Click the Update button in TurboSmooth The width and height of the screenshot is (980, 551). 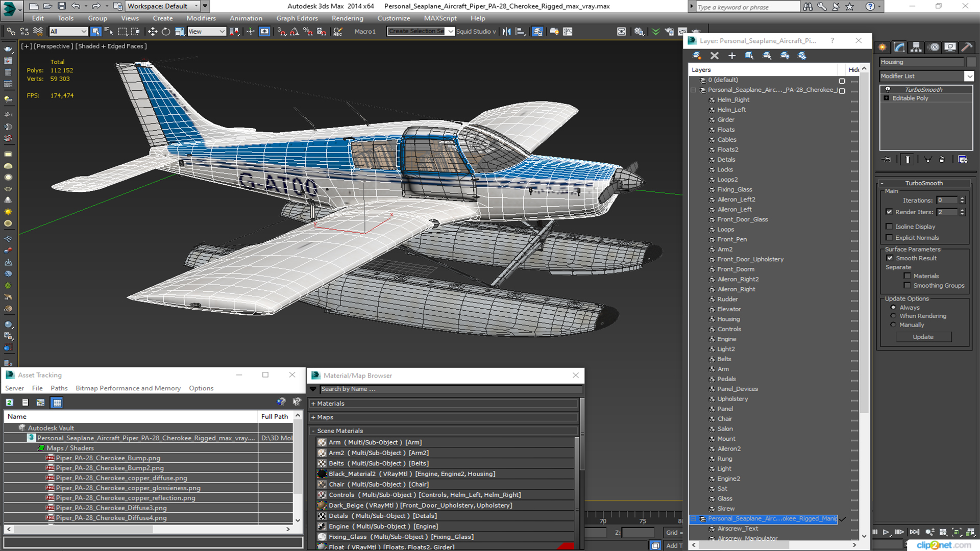(x=923, y=337)
